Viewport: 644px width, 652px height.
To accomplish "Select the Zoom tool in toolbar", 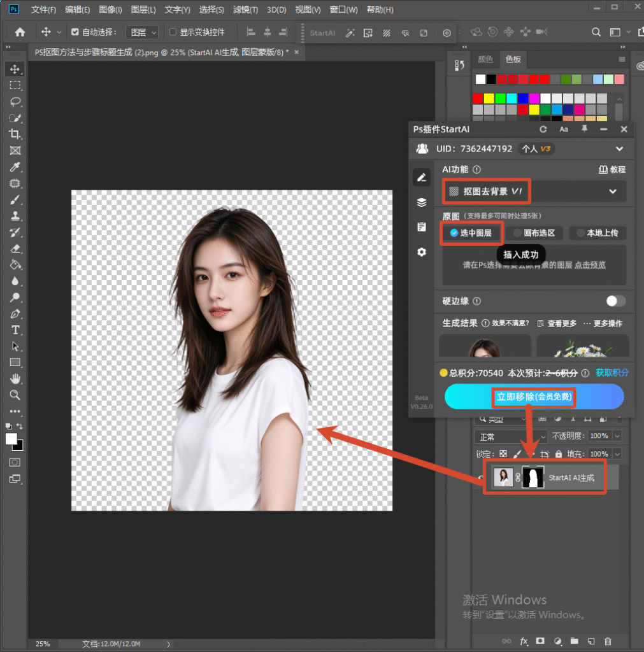I will point(15,395).
